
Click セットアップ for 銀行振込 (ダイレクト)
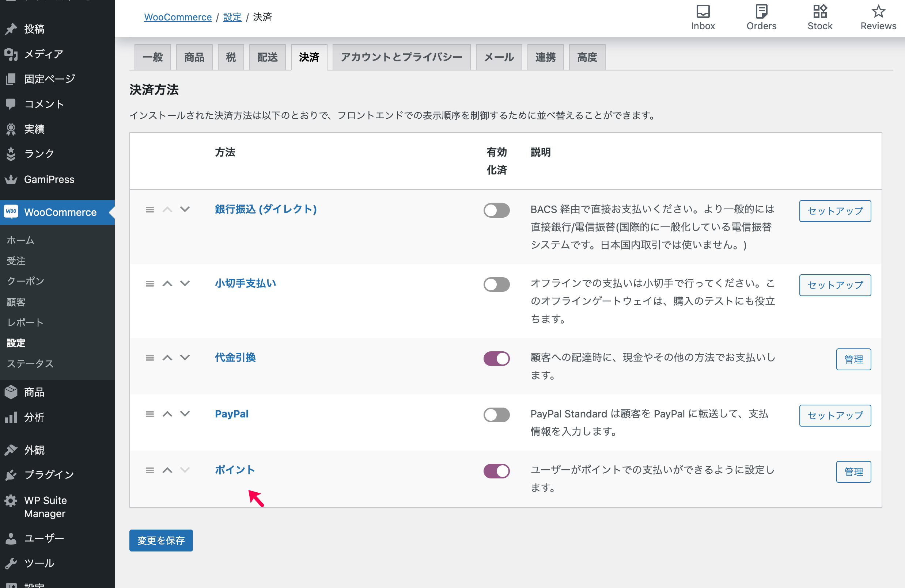[x=835, y=211]
